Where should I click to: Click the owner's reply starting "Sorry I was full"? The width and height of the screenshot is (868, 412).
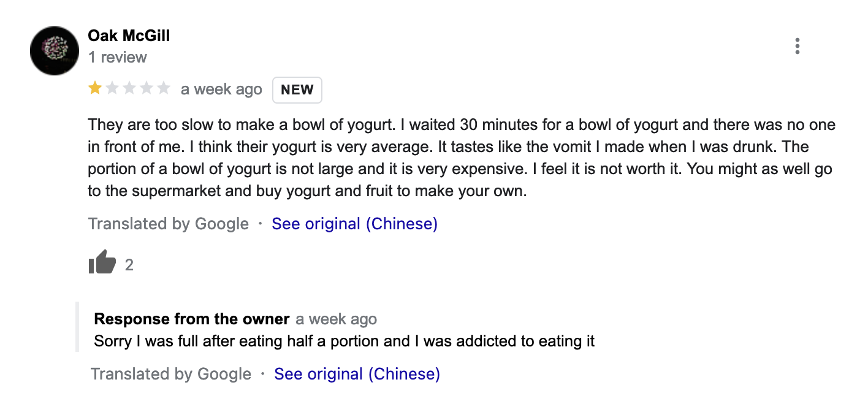[x=344, y=341]
